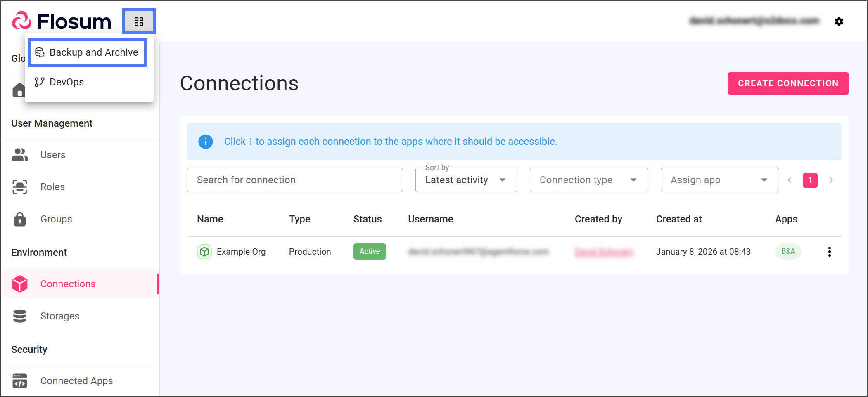
Task: Click in the Search for connection field
Action: click(x=294, y=180)
